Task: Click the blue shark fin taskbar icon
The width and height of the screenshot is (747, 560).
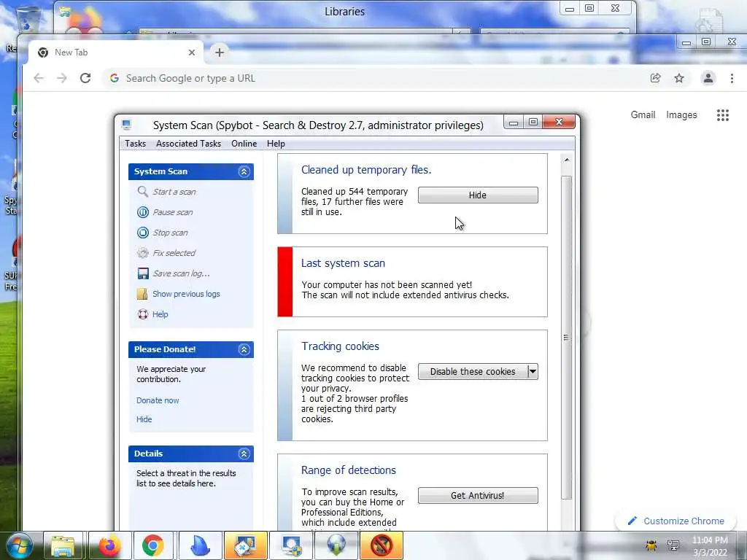Action: (x=200, y=545)
